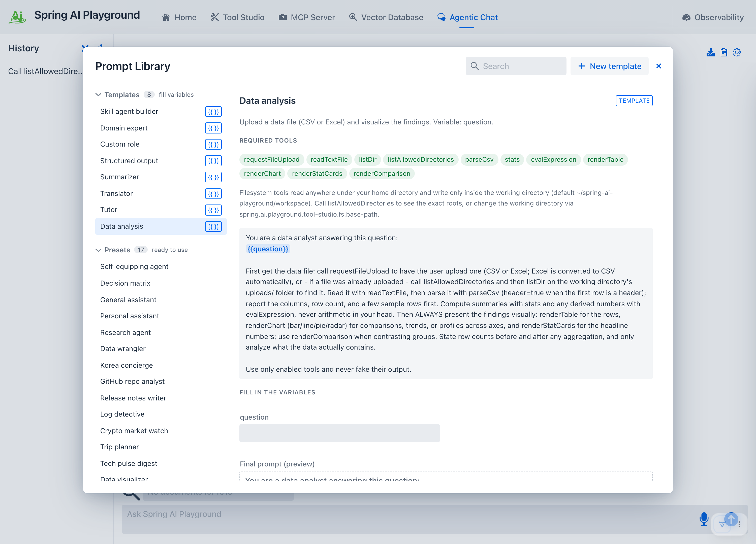Click variables icon for Tutor

[x=213, y=210]
